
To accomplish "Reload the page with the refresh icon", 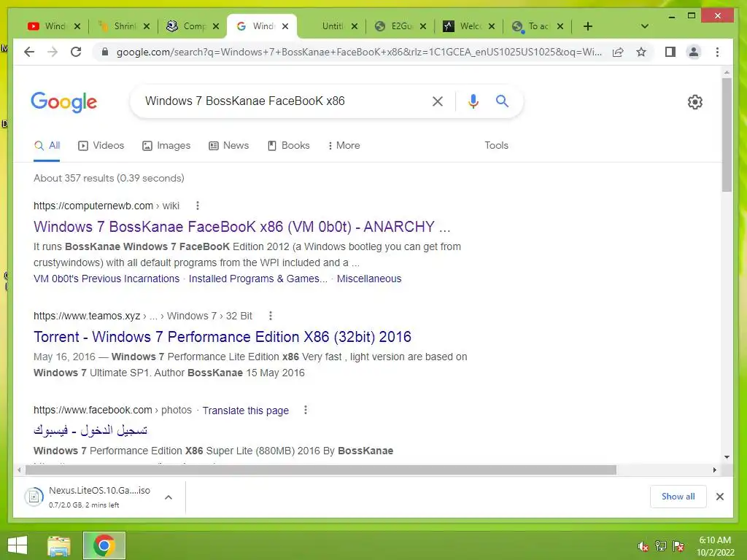I will (x=76, y=52).
